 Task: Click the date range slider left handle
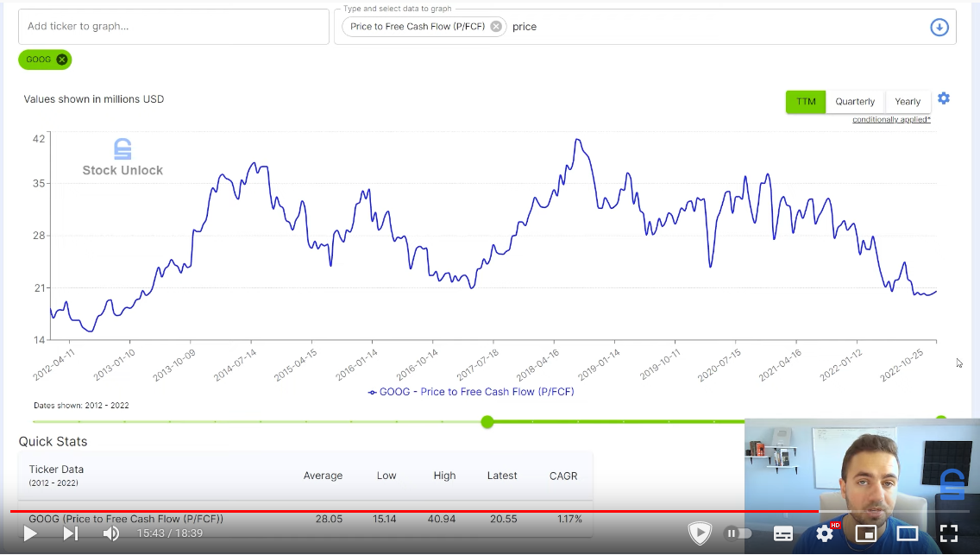487,422
